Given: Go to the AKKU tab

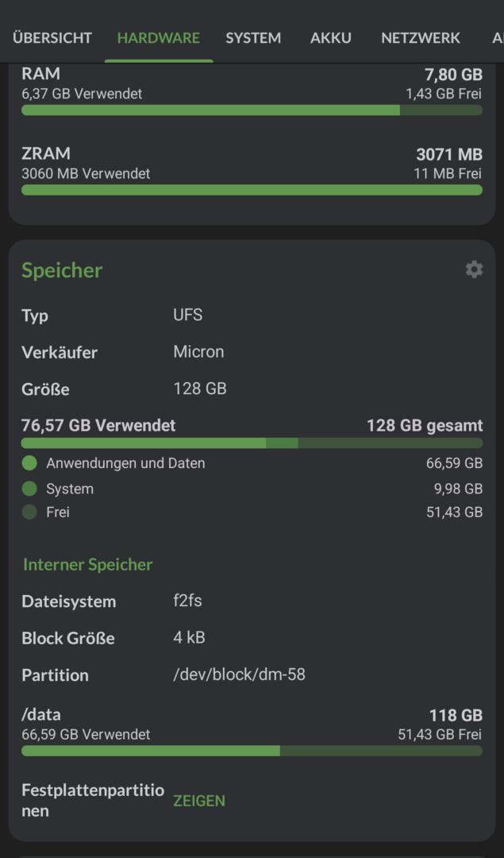Looking at the screenshot, I should [331, 38].
